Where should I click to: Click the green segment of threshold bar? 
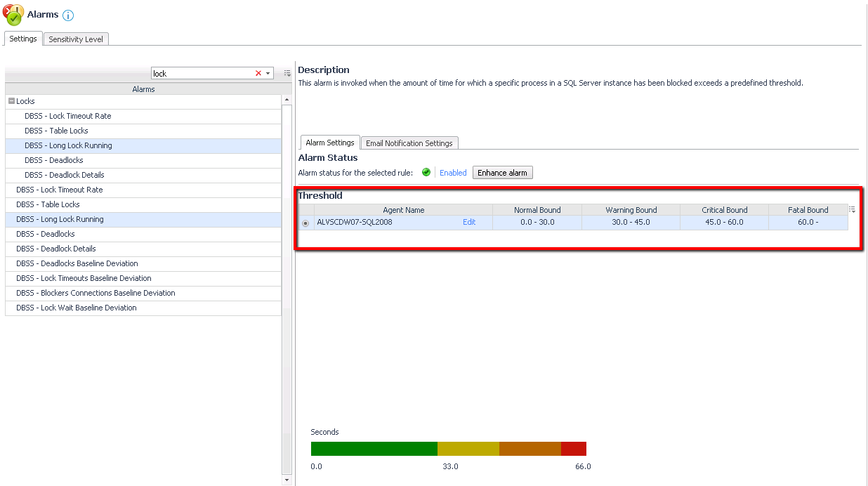tap(374, 449)
